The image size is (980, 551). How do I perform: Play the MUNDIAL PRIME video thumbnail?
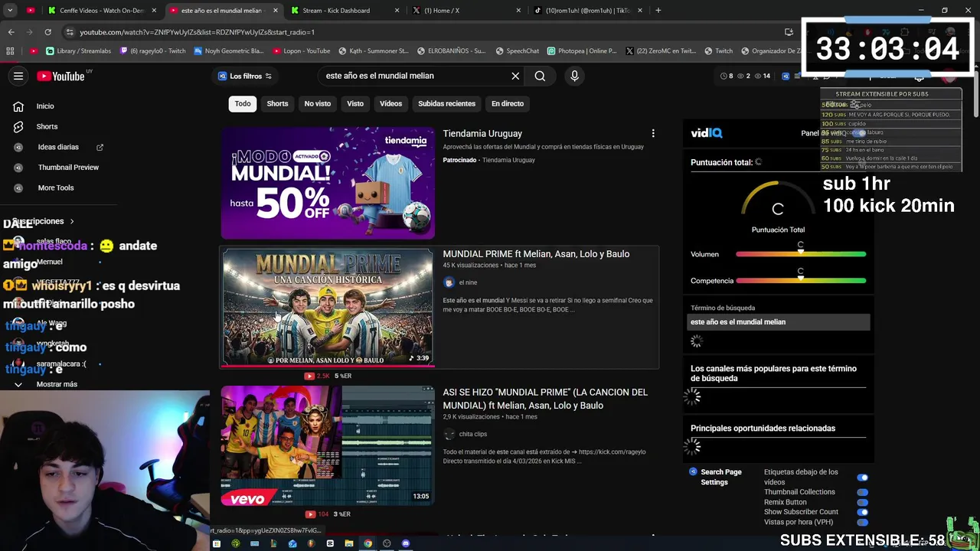pyautogui.click(x=328, y=308)
